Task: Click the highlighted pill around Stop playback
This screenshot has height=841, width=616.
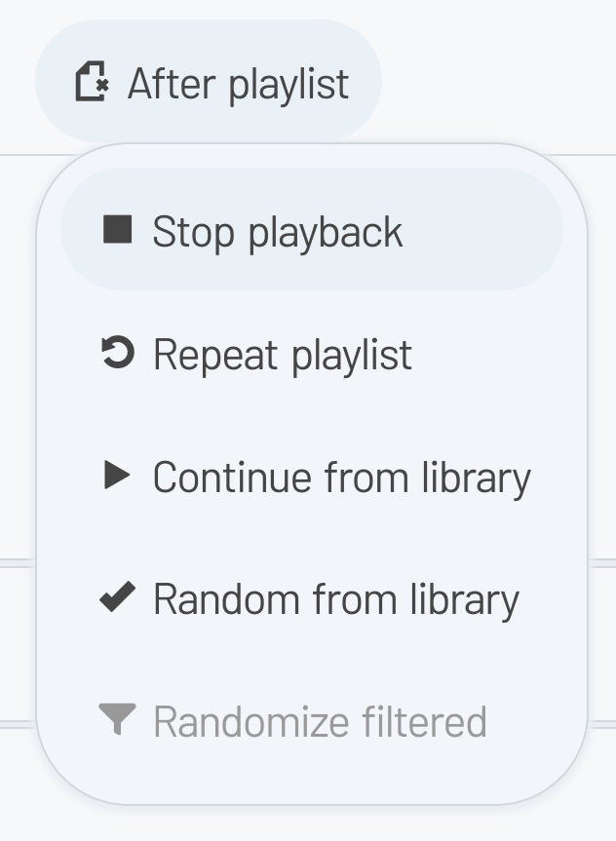Action: click(312, 230)
